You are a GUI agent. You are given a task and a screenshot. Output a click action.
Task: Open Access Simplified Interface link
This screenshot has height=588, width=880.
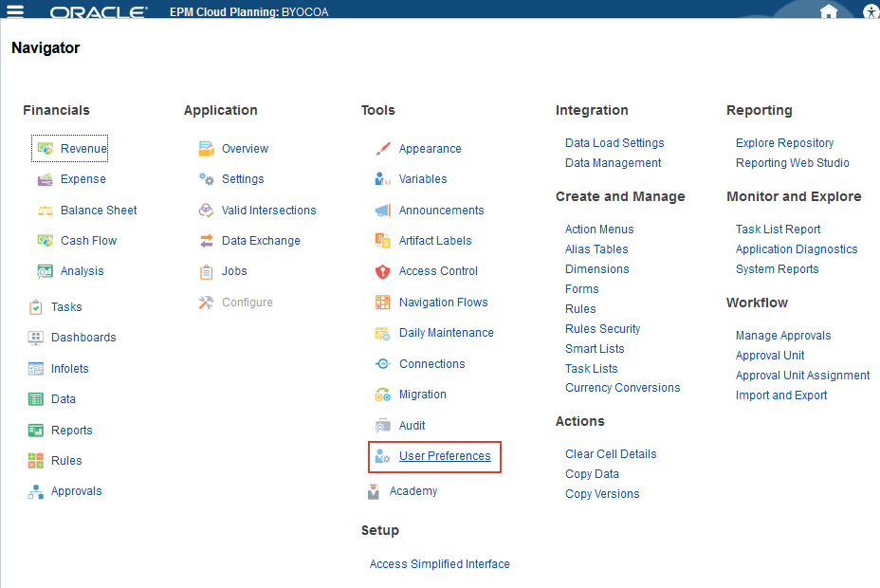[x=439, y=564]
